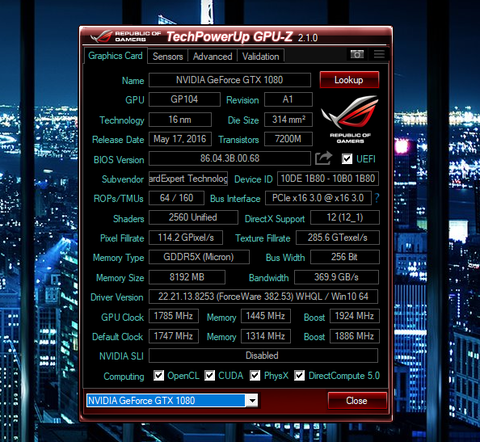Click the Subvendor field
The width and height of the screenshot is (480, 442).
click(x=188, y=178)
